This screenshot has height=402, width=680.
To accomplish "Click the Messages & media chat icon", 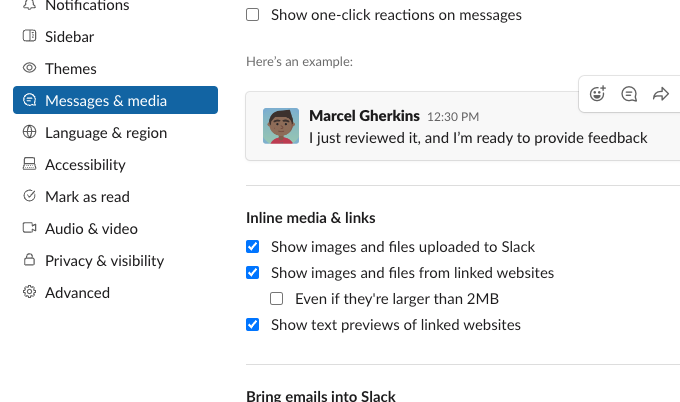I will click(29, 100).
